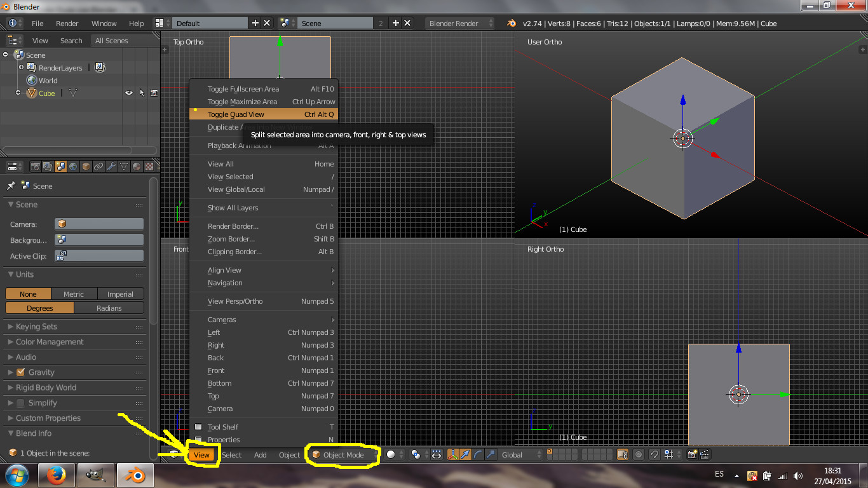Viewport: 868px width, 488px height.
Task: Toggle the Tool Shelf checkbox in View menu
Action: pos(198,427)
